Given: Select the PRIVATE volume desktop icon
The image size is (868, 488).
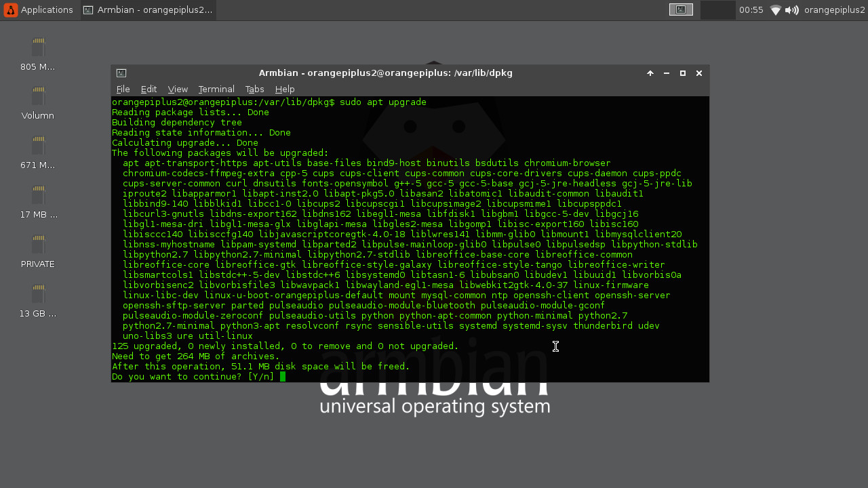Looking at the screenshot, I should point(38,252).
